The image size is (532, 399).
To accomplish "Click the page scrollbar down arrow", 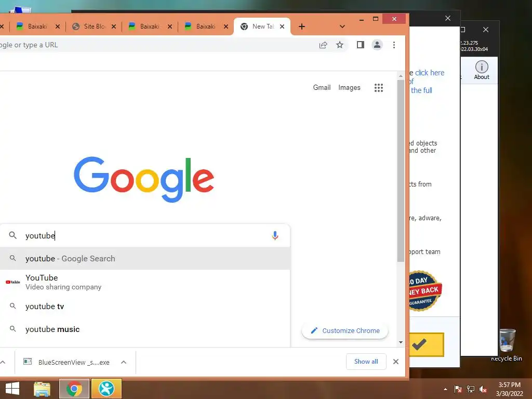I will click(401, 342).
